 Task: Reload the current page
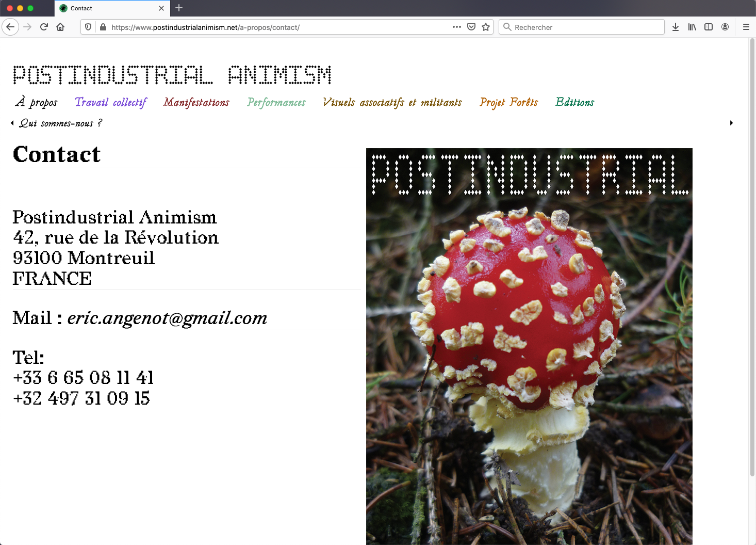(x=44, y=27)
